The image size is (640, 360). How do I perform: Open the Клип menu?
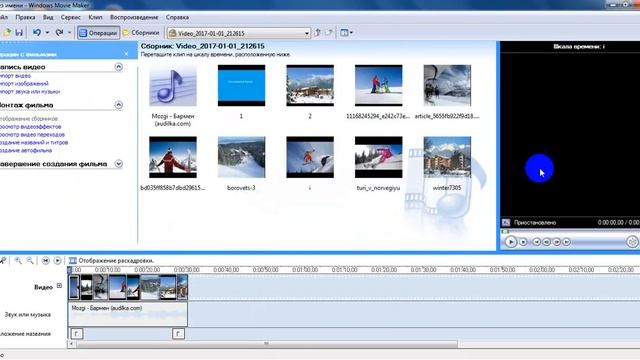pyautogui.click(x=96, y=17)
